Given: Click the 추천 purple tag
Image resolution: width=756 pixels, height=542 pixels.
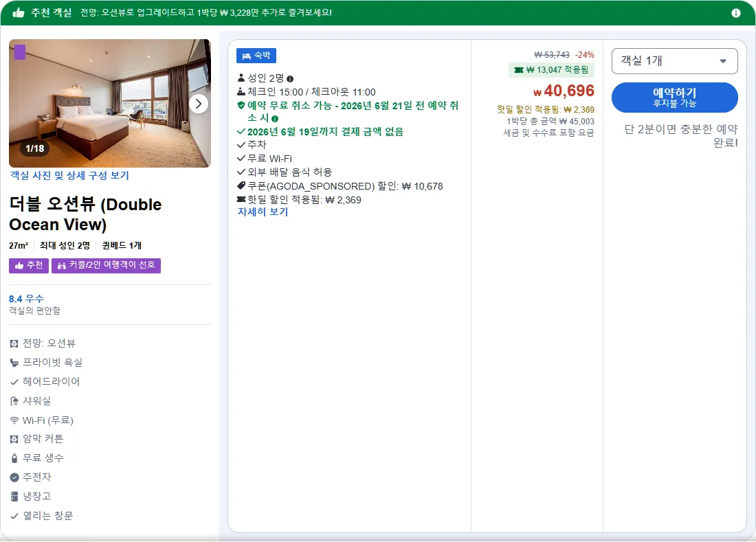Looking at the screenshot, I should 29,265.
